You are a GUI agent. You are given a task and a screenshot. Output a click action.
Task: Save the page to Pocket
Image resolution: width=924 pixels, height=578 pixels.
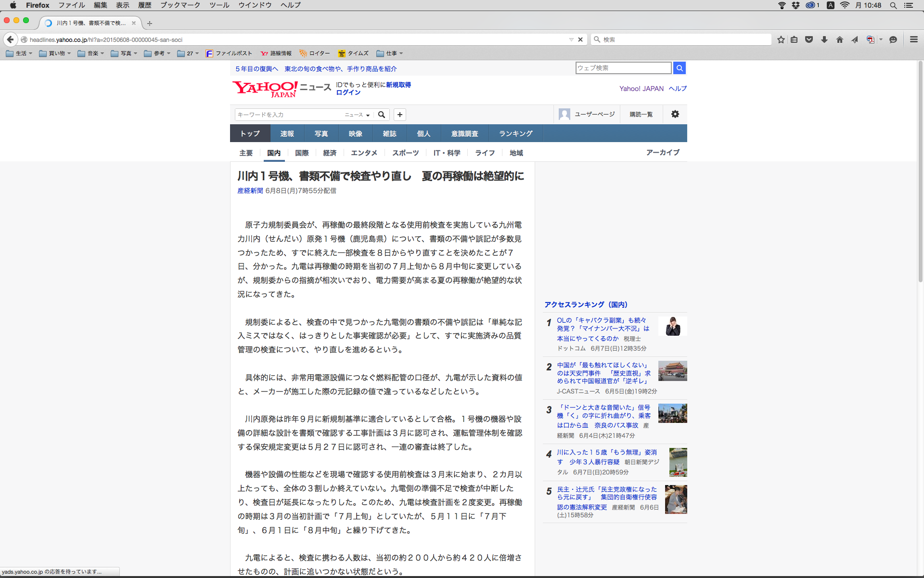click(809, 39)
